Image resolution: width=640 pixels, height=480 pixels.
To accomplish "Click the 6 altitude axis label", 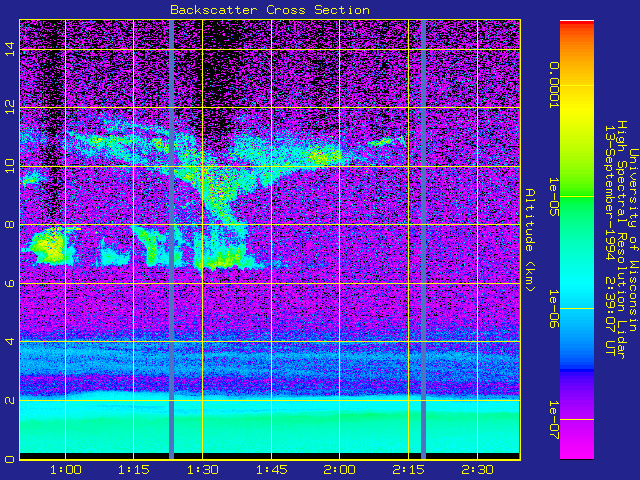I will (x=10, y=283).
